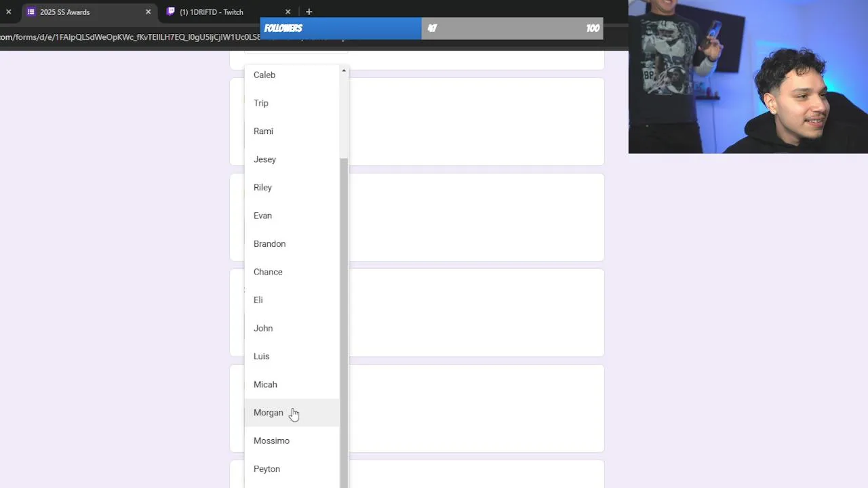This screenshot has width=868, height=488.
Task: Close the 2025 SS Awards tab
Action: pos(148,12)
